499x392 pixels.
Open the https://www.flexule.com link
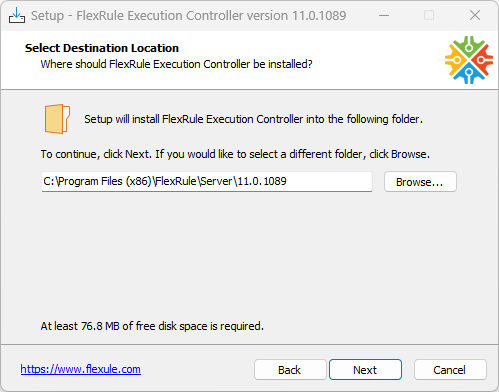[x=81, y=369]
